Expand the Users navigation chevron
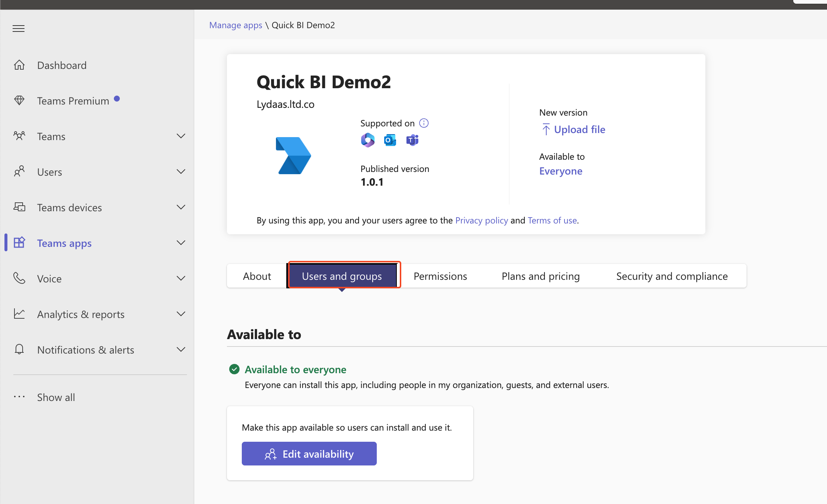The width and height of the screenshot is (827, 504). [x=181, y=172]
